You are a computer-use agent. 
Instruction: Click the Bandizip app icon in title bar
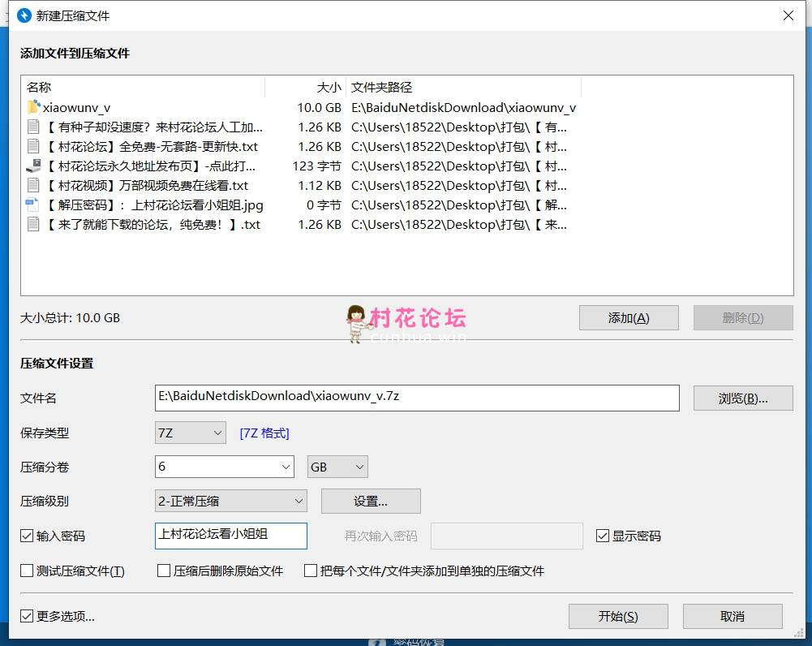coord(24,15)
